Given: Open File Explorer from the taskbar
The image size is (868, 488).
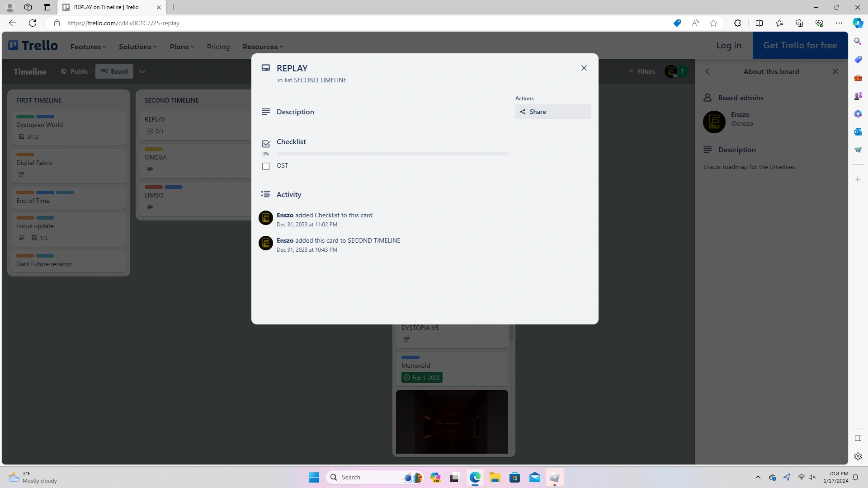Looking at the screenshot, I should click(495, 477).
